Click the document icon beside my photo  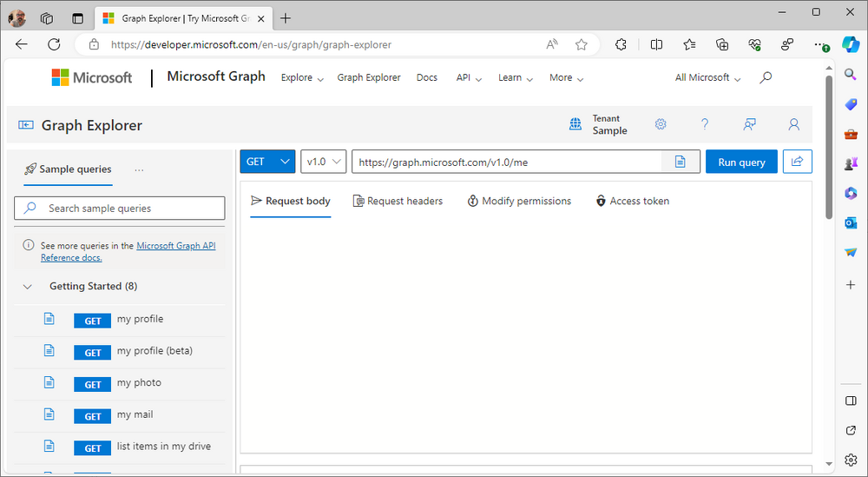click(49, 383)
